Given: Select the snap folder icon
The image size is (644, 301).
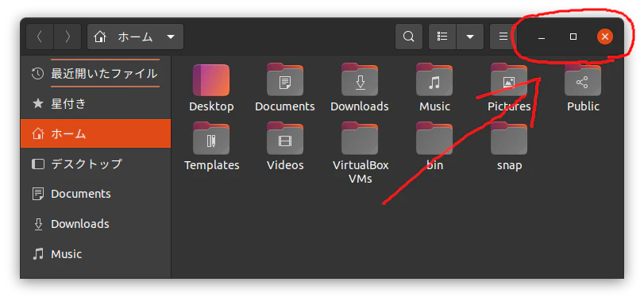Looking at the screenshot, I should [x=509, y=138].
